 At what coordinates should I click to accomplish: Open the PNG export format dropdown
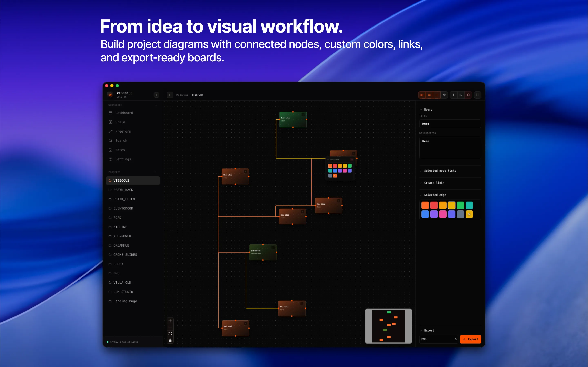click(439, 339)
